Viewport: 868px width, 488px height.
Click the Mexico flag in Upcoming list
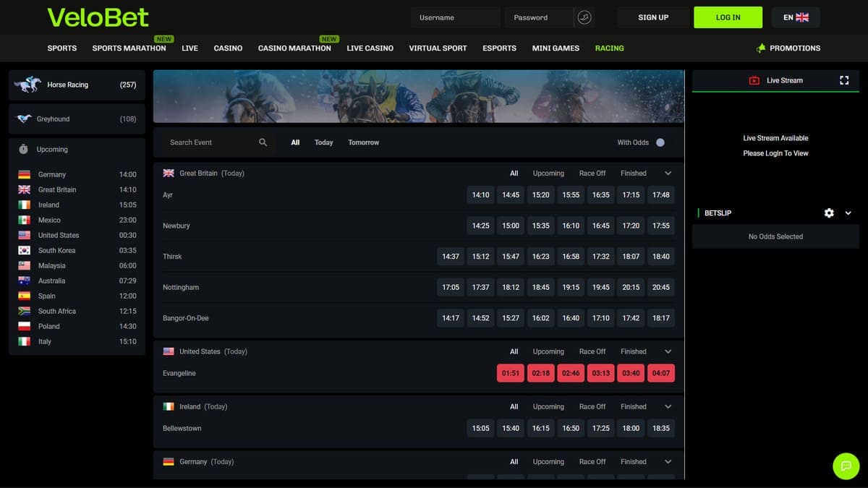(x=25, y=220)
